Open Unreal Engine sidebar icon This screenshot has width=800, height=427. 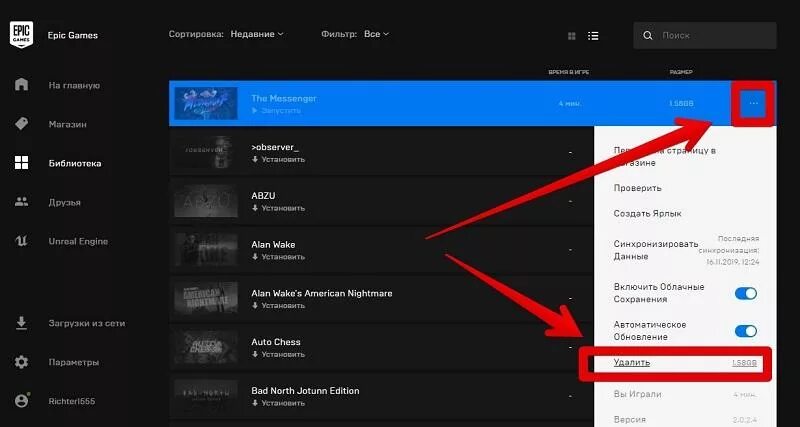point(21,241)
